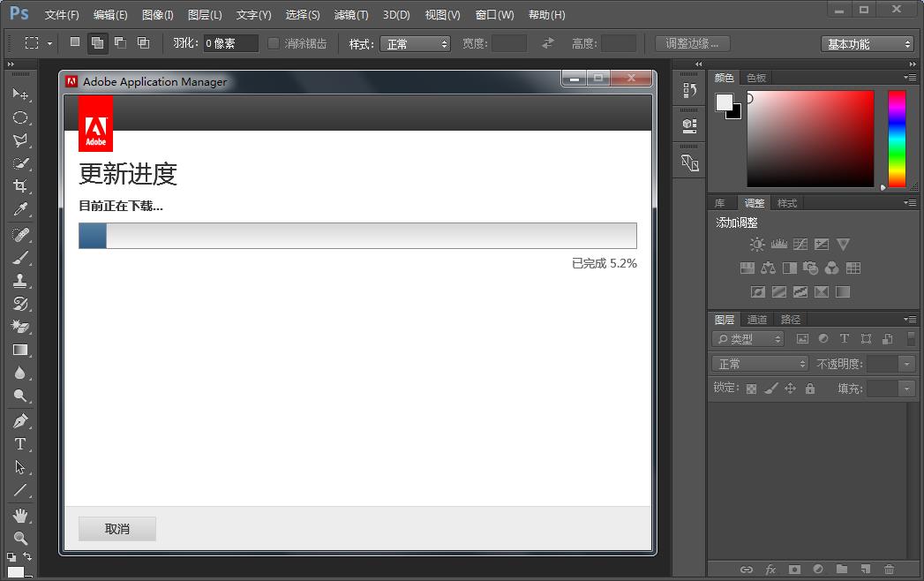Open the 3D properties panel icon

[x=689, y=125]
